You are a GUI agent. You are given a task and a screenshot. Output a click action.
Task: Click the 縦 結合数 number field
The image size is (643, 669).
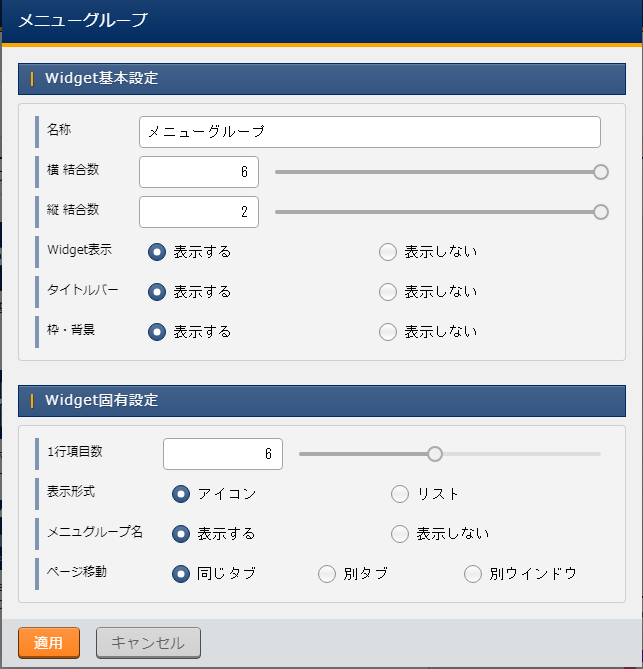pyautogui.click(x=198, y=212)
